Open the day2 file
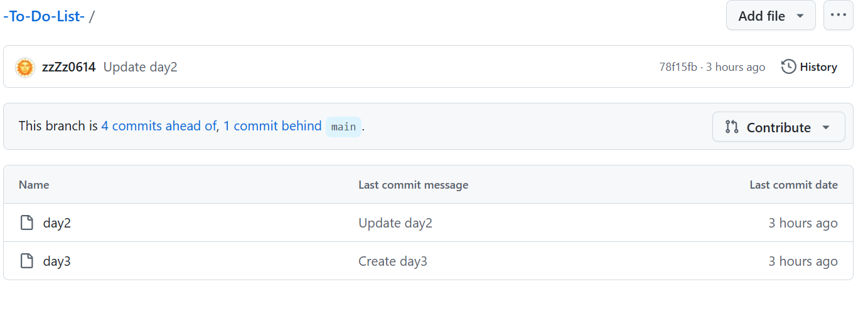The image size is (868, 309). pos(57,223)
